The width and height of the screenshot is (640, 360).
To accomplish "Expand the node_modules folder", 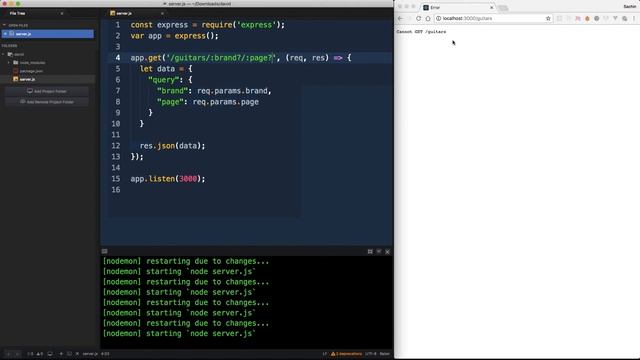I will coord(9,62).
